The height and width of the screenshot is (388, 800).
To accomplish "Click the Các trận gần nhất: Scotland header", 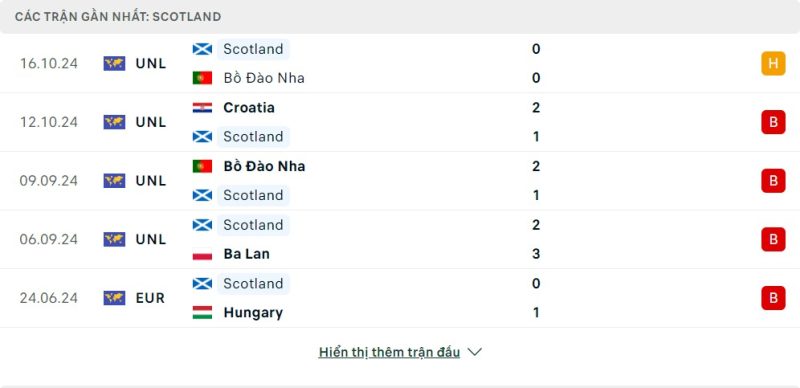I will pos(118,17).
